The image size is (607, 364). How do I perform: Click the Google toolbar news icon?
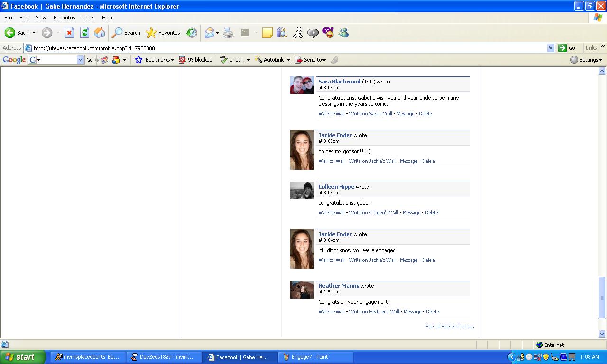(x=104, y=60)
